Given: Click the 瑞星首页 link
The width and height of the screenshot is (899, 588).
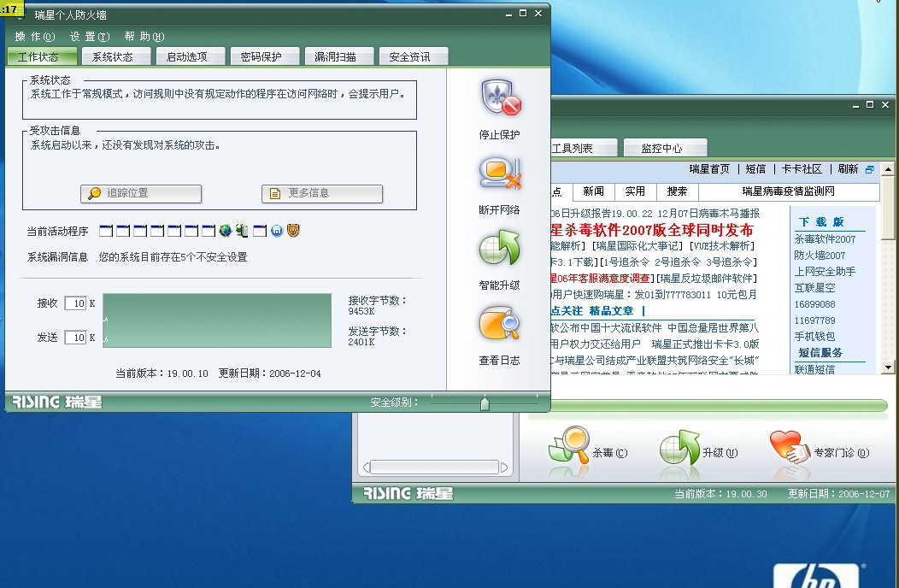Looking at the screenshot, I should pos(709,168).
